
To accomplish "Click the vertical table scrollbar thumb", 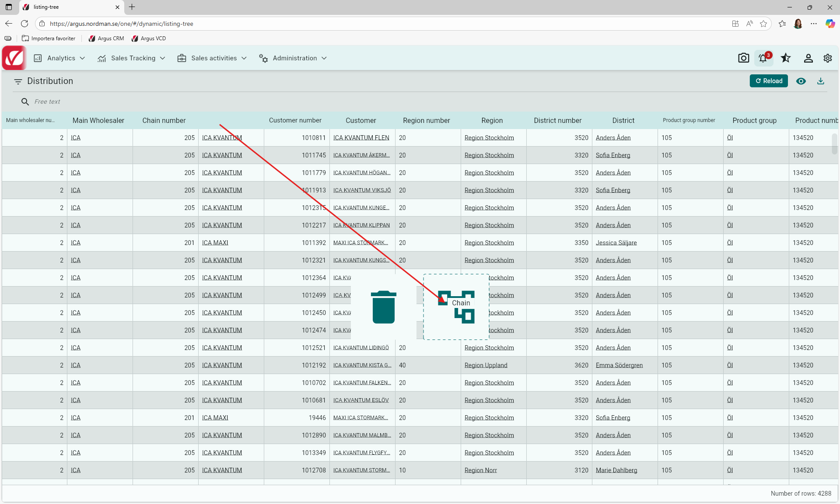I will click(834, 143).
